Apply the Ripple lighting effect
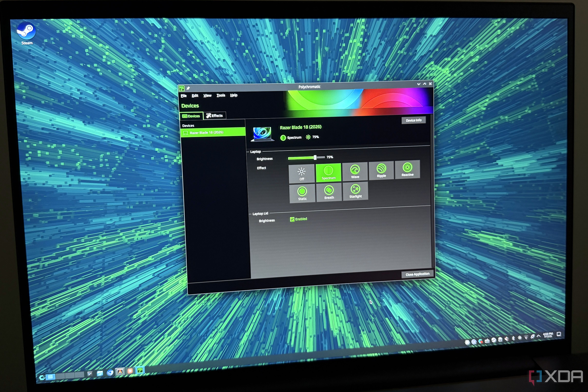Image resolution: width=588 pixels, height=392 pixels. pyautogui.click(x=381, y=171)
